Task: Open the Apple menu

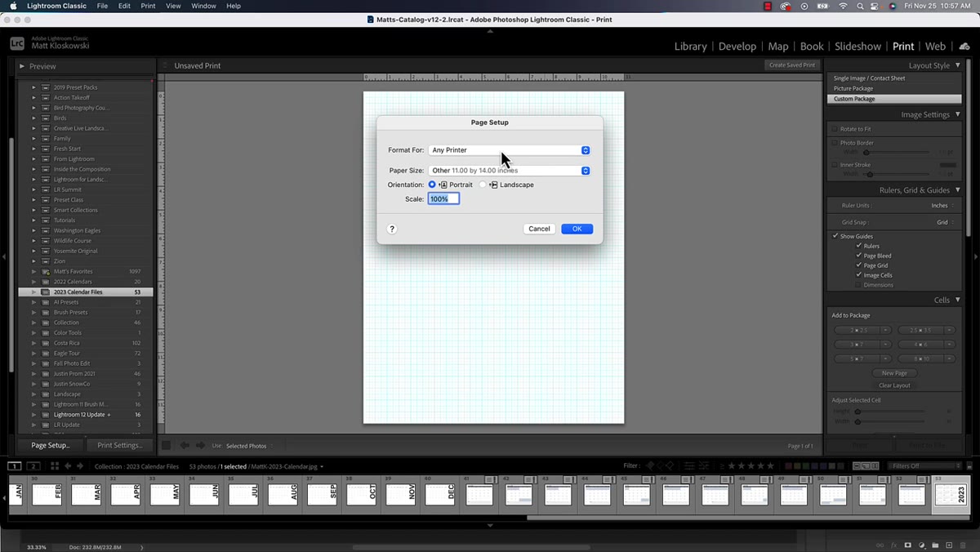Action: pyautogui.click(x=13, y=6)
